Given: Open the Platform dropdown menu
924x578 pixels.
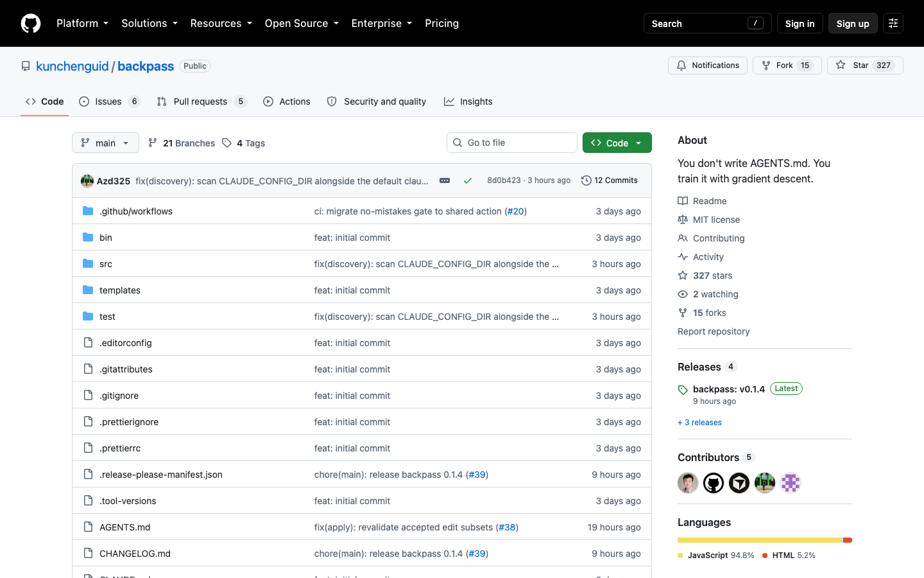Looking at the screenshot, I should 82,23.
